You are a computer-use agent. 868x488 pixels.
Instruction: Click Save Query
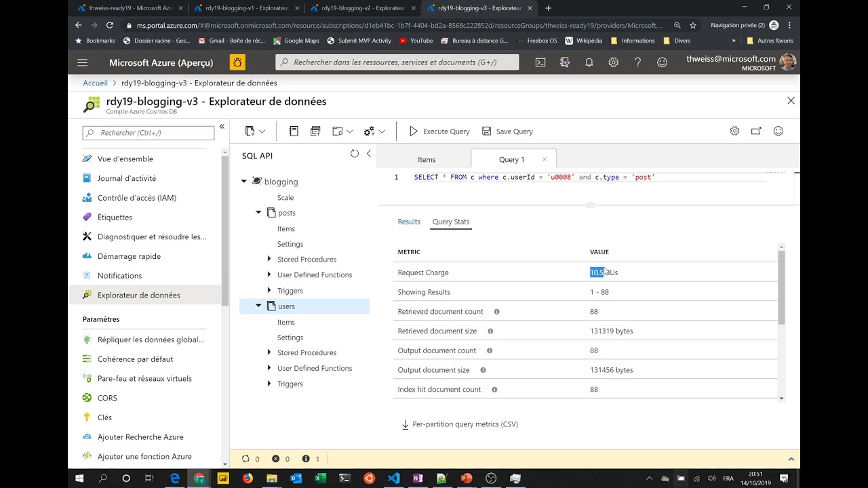[x=507, y=131]
